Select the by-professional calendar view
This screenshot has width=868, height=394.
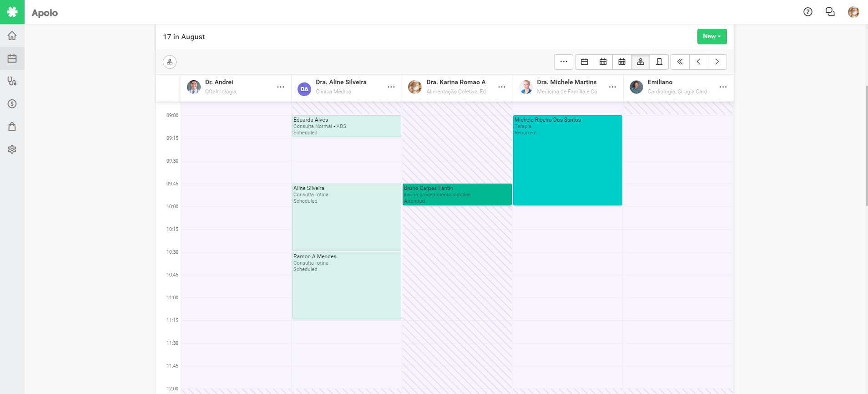pos(641,62)
